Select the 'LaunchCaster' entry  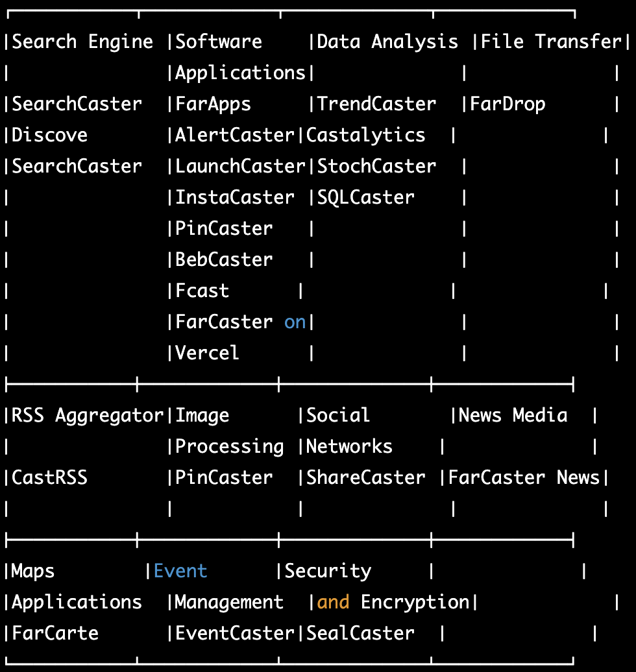pyautogui.click(x=240, y=166)
